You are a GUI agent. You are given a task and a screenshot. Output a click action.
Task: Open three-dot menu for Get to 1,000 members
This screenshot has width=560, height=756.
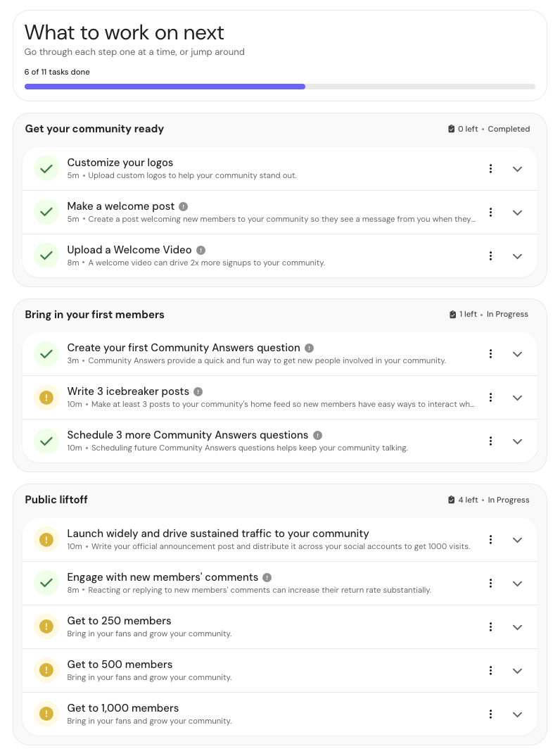(490, 714)
